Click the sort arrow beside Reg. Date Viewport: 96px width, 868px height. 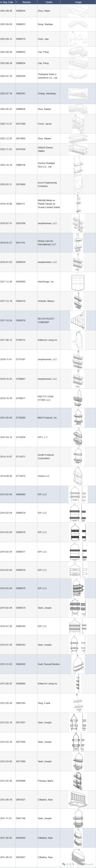tap(1, 2)
